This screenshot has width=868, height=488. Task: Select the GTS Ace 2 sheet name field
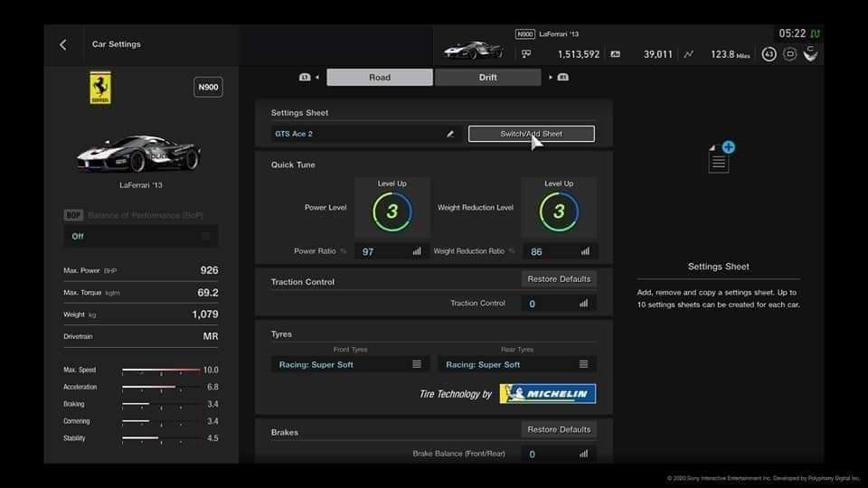[364, 134]
